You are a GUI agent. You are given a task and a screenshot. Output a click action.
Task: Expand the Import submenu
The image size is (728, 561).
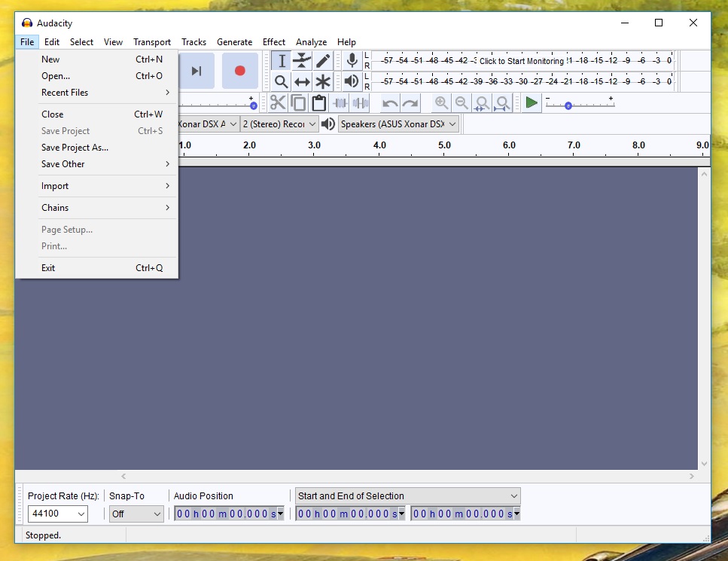pyautogui.click(x=96, y=186)
